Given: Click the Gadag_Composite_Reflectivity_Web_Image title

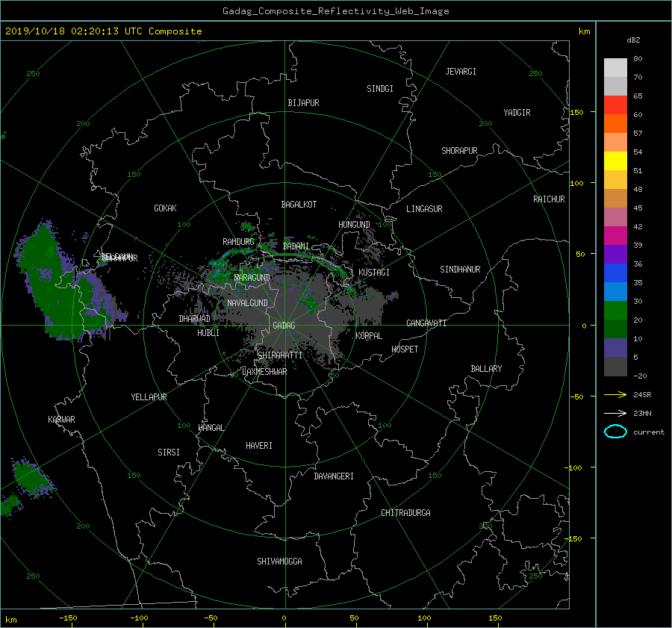Looking at the screenshot, I should [x=335, y=11].
